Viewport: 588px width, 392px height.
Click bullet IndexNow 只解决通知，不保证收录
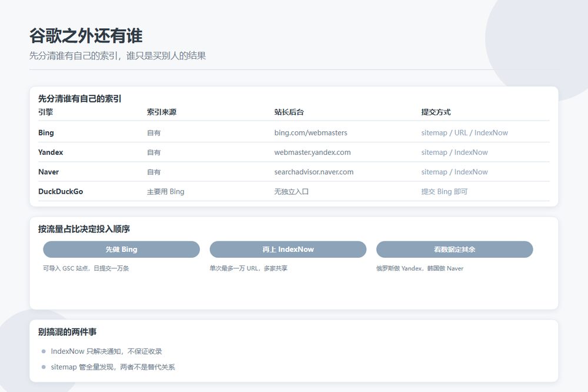pos(106,351)
